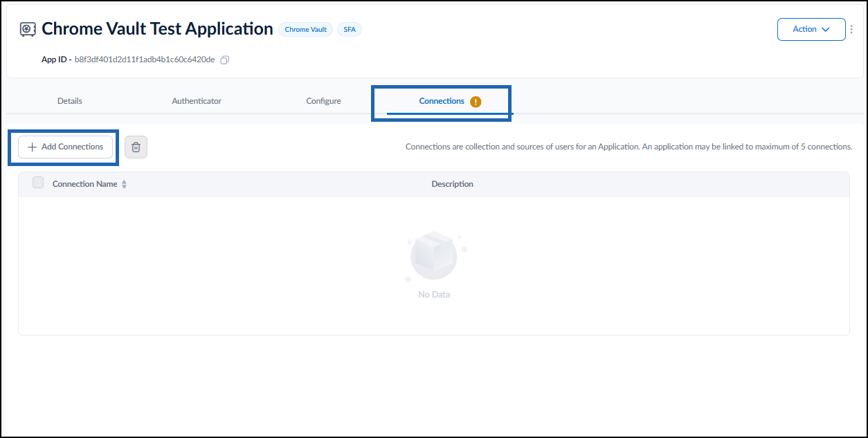Copy the App ID to clipboard

pos(224,60)
